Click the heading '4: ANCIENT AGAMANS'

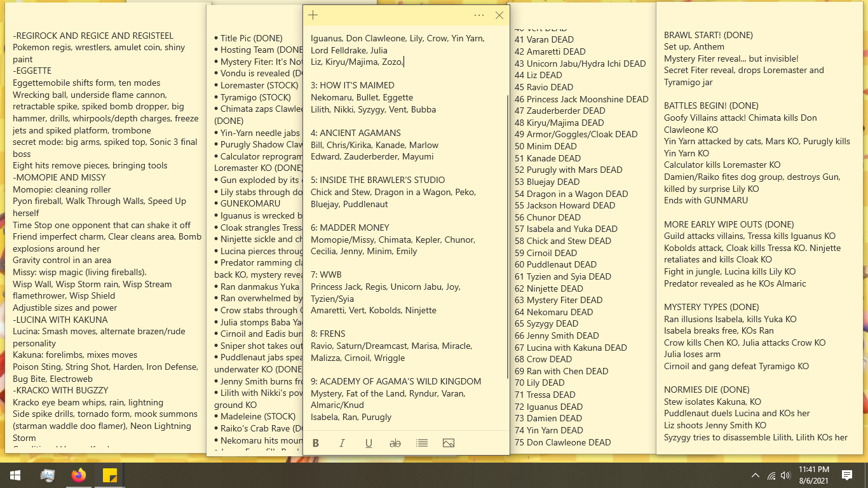pyautogui.click(x=356, y=133)
